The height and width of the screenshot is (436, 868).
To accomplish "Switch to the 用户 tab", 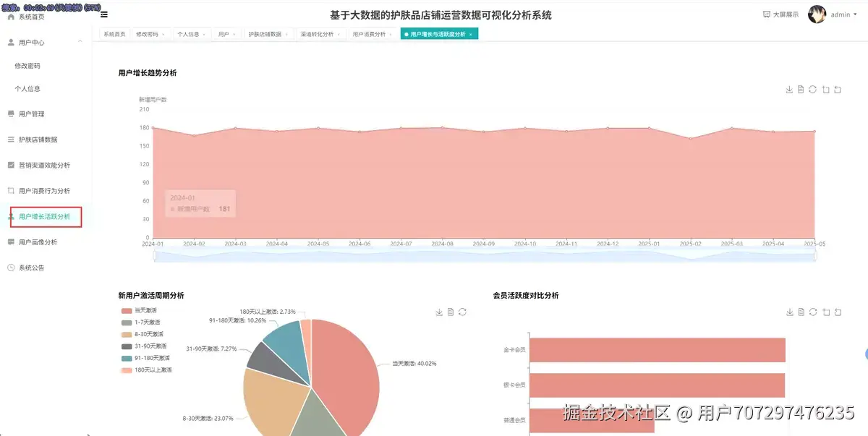I will 228,34.
